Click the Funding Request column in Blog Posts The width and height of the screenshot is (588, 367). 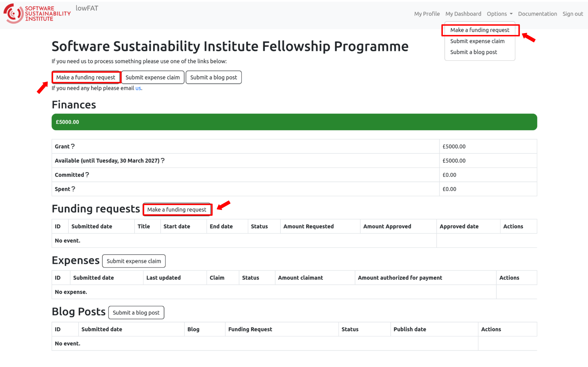(282, 329)
